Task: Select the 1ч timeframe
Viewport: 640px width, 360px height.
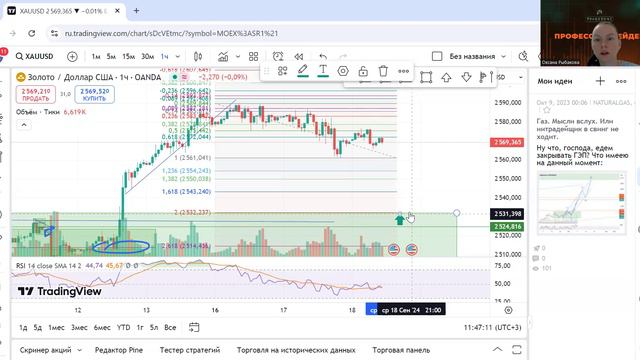Action: pos(164,56)
